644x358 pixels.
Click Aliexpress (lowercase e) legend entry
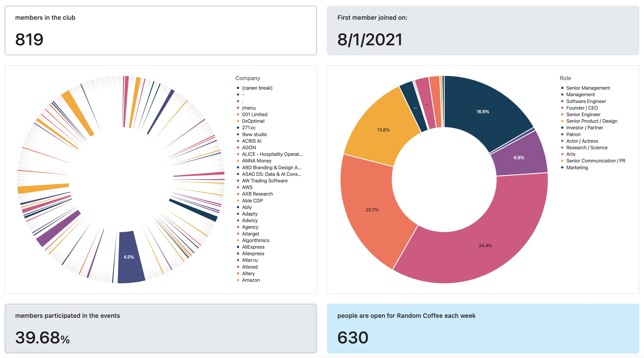[x=250, y=254]
